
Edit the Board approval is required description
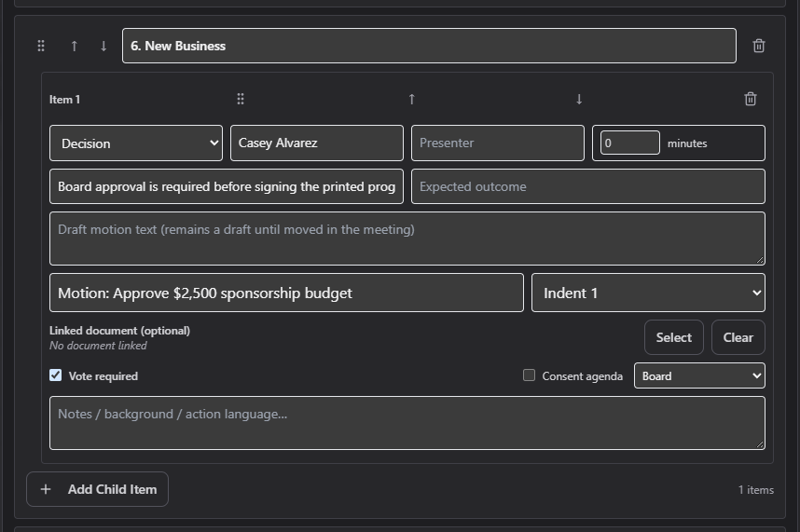click(x=227, y=186)
